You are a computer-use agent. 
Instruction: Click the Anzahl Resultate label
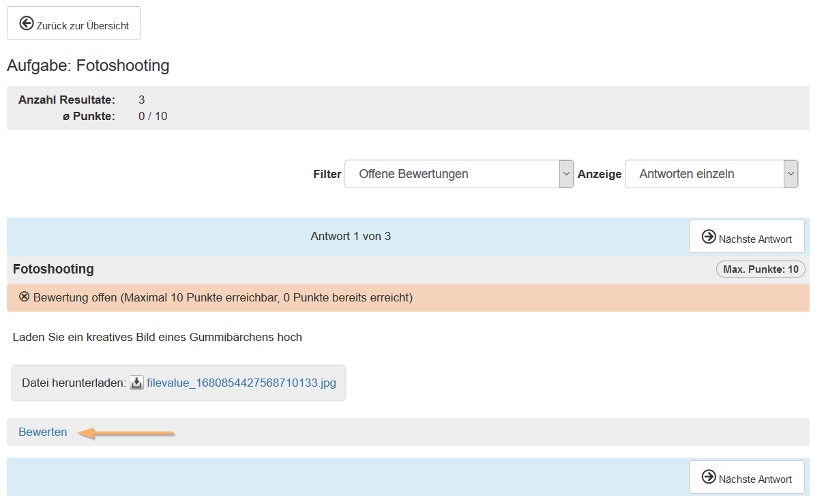click(x=67, y=100)
